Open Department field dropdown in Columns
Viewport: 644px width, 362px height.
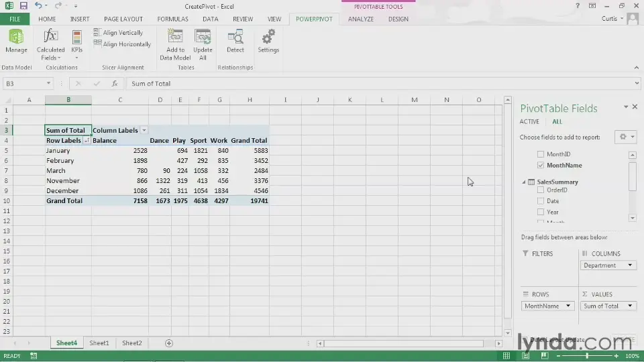630,265
